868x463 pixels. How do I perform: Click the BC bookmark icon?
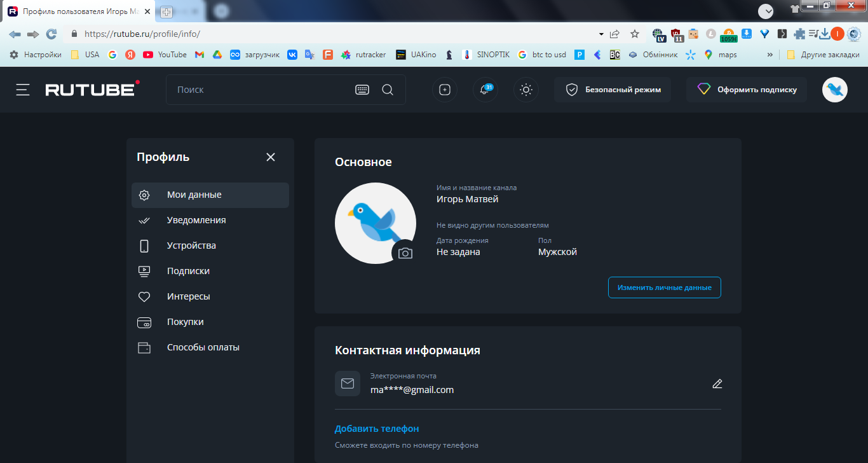point(614,55)
